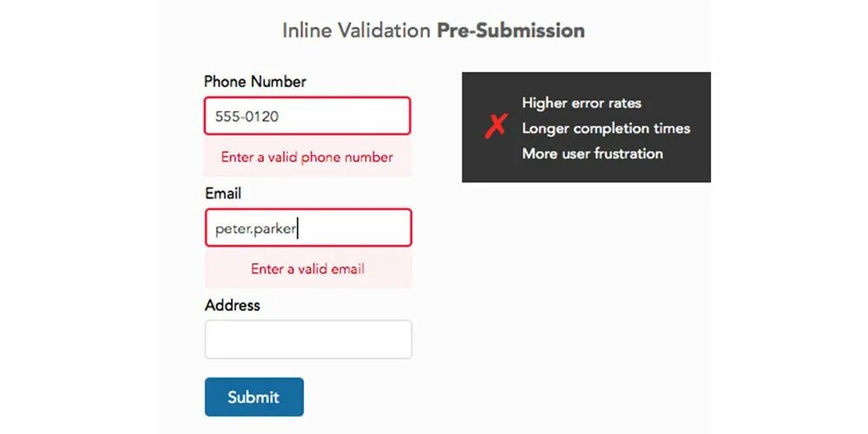Click the 'More user frustration' text

point(592,154)
